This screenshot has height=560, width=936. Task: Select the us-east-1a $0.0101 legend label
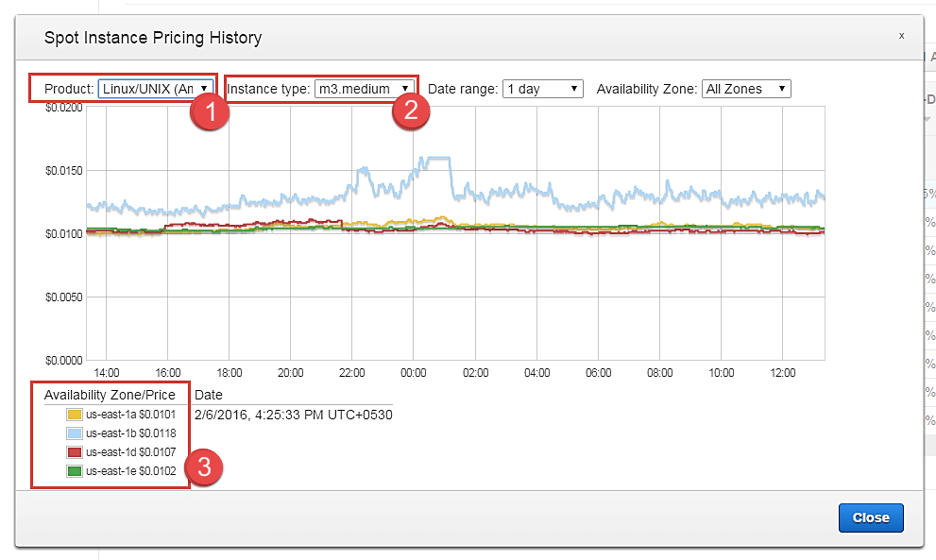coord(130,415)
